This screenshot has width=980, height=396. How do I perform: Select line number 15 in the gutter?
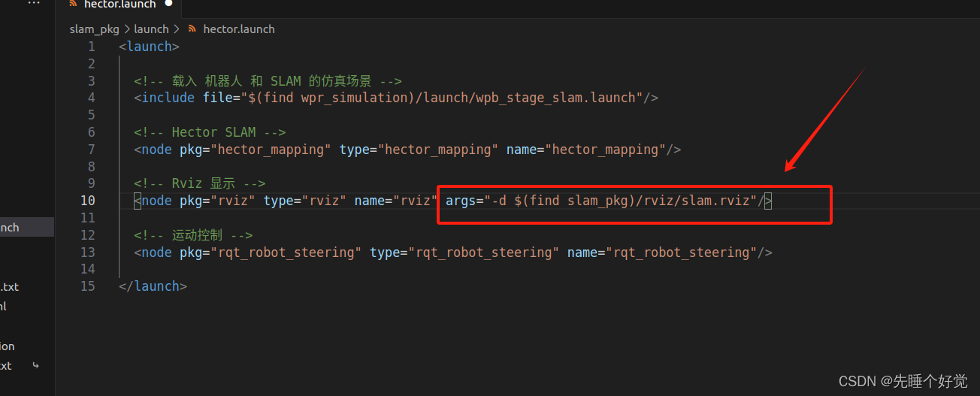87,286
